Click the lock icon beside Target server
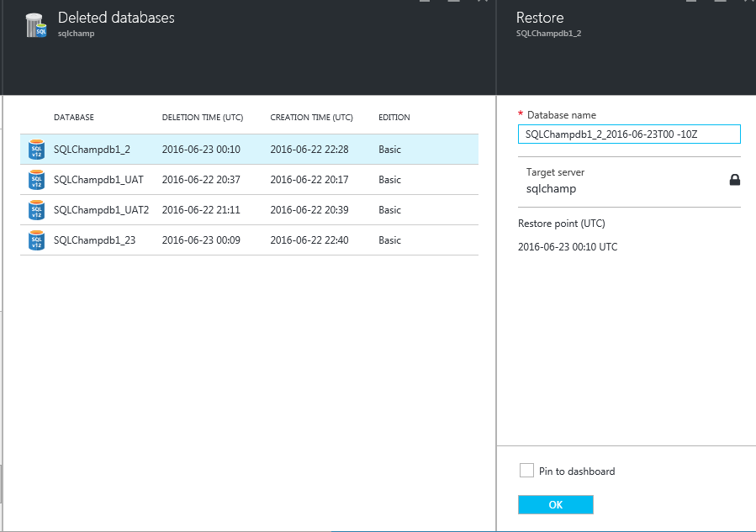The height and width of the screenshot is (532, 756). pyautogui.click(x=734, y=180)
